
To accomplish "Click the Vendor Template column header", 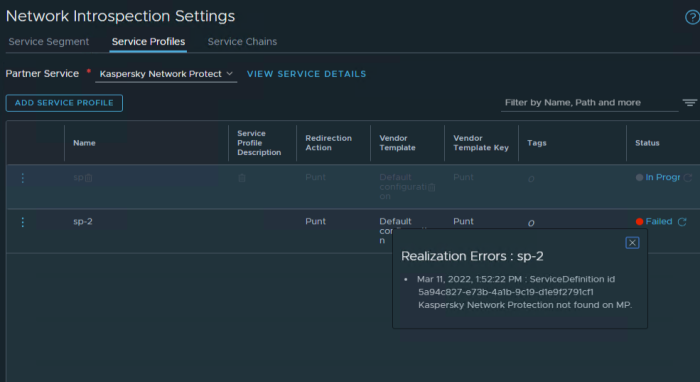I will (x=397, y=143).
